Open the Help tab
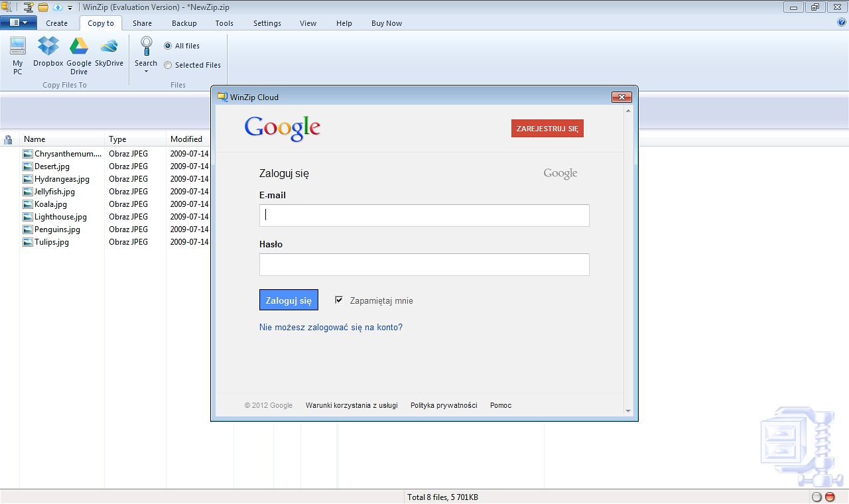The width and height of the screenshot is (849, 504). tap(344, 23)
